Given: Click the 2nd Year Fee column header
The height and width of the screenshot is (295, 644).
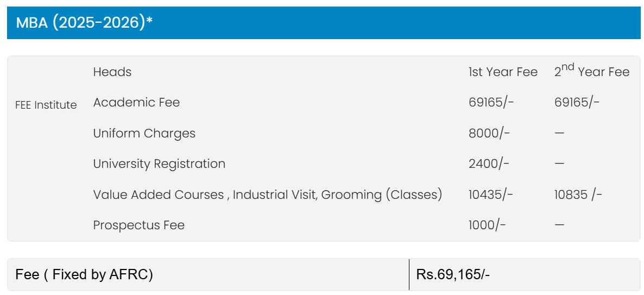Looking at the screenshot, I should click(x=591, y=71).
